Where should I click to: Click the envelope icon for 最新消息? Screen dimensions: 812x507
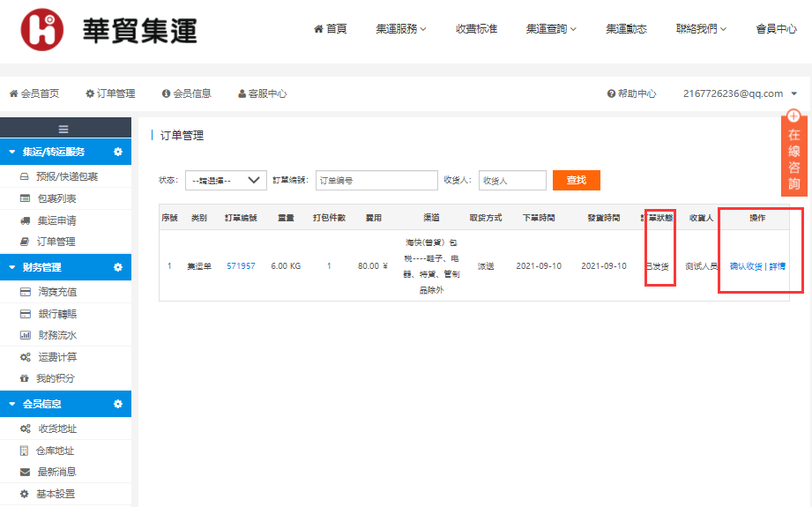[25, 472]
